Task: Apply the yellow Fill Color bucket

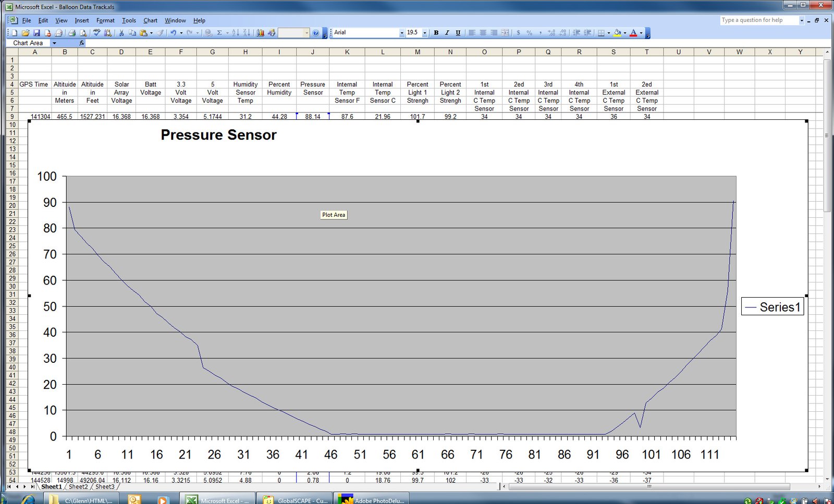Action: (x=617, y=32)
